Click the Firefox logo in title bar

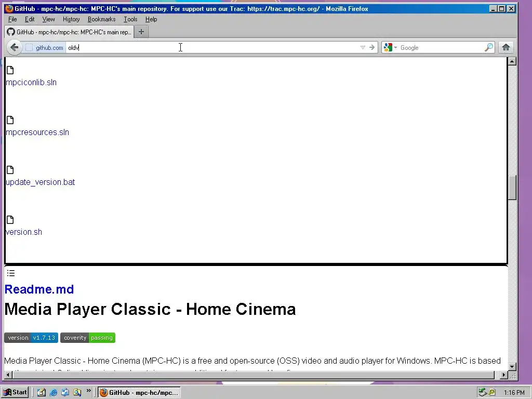pyautogui.click(x=9, y=8)
